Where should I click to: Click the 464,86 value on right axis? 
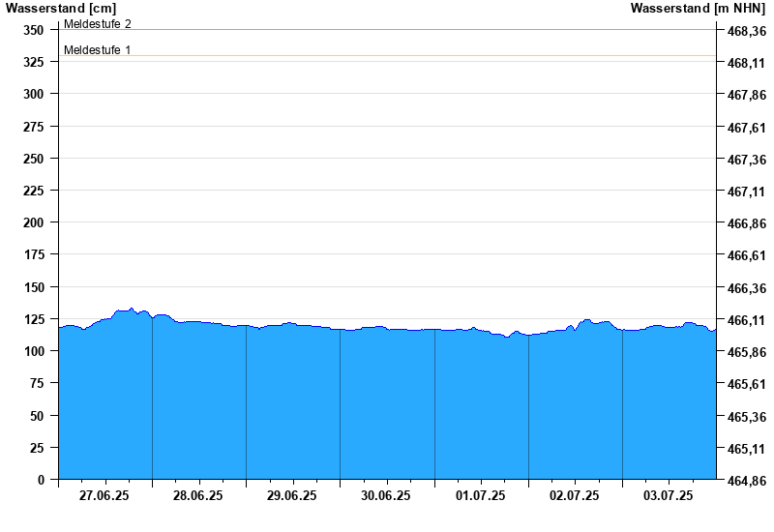[x=746, y=481]
